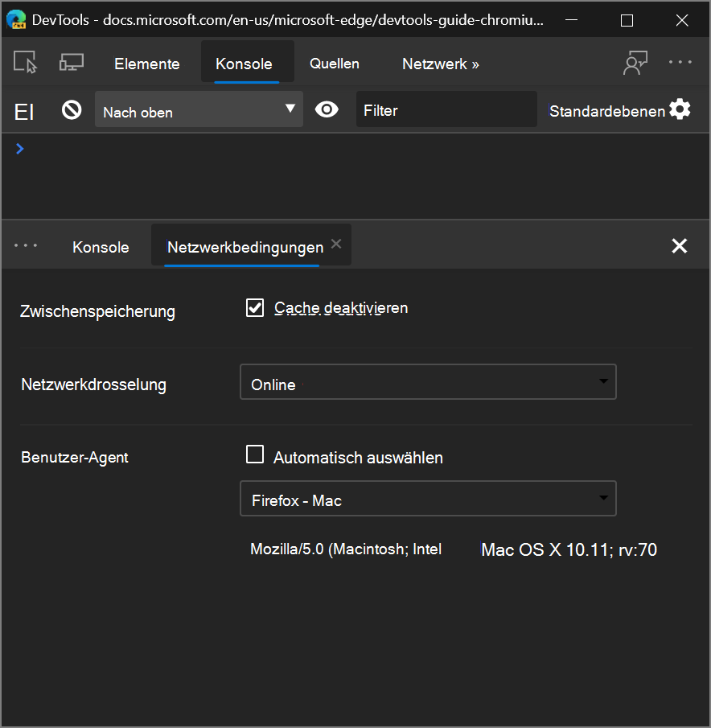Switch to the Elemente tab
This screenshot has width=711, height=728.
146,64
